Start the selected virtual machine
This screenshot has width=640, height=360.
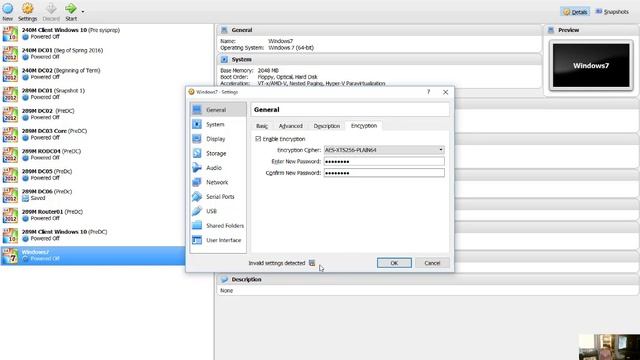[71, 11]
